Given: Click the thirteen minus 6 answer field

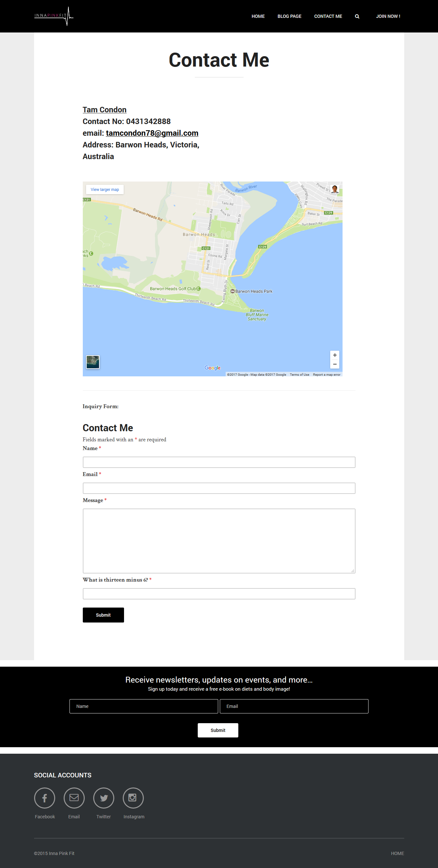Looking at the screenshot, I should coord(219,593).
